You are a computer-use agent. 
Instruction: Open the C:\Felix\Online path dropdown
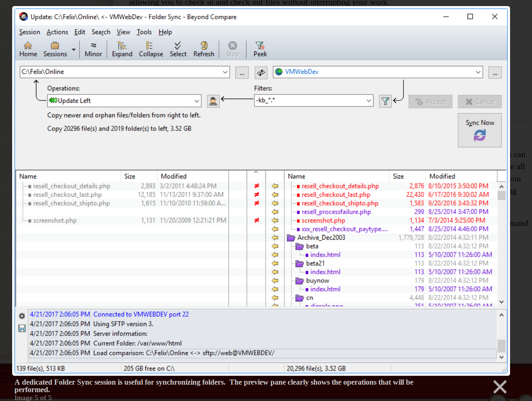point(225,72)
